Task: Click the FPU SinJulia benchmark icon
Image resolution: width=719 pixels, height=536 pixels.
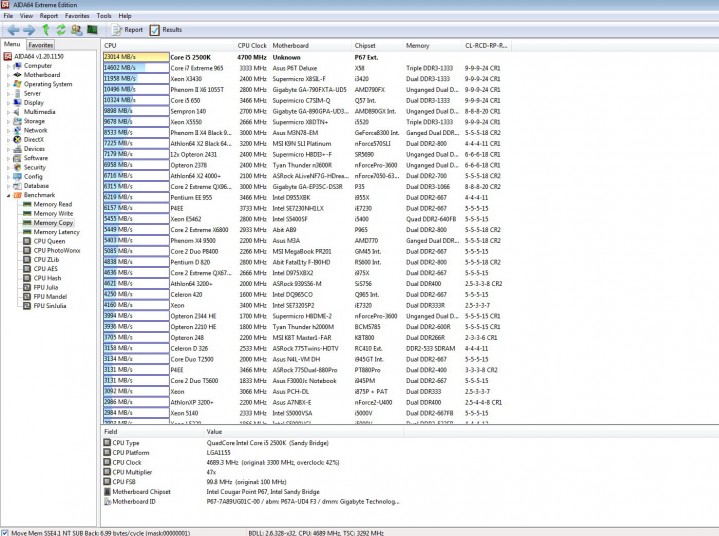Action: click(27, 306)
